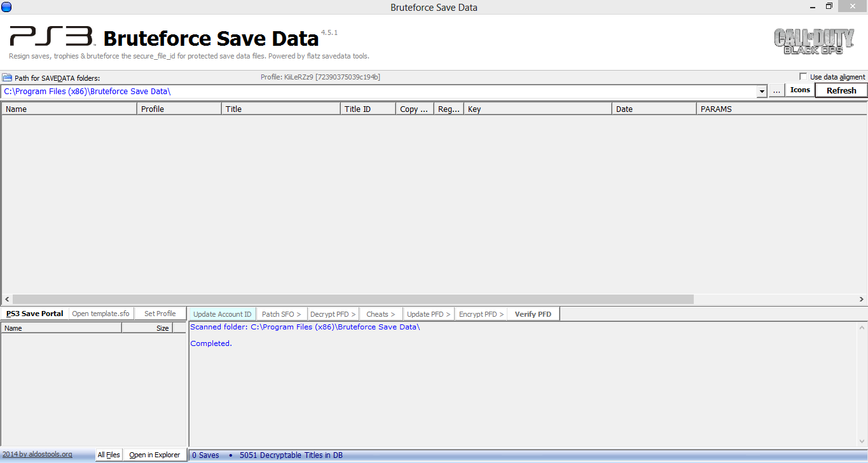Open the save data path dropdown
This screenshot has width=868, height=463.
pos(762,92)
